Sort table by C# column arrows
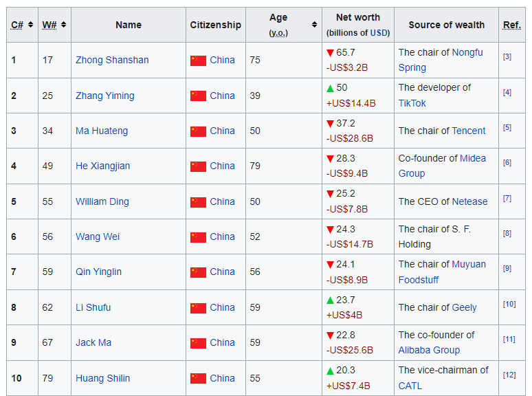532x396 pixels. pyautogui.click(x=30, y=25)
